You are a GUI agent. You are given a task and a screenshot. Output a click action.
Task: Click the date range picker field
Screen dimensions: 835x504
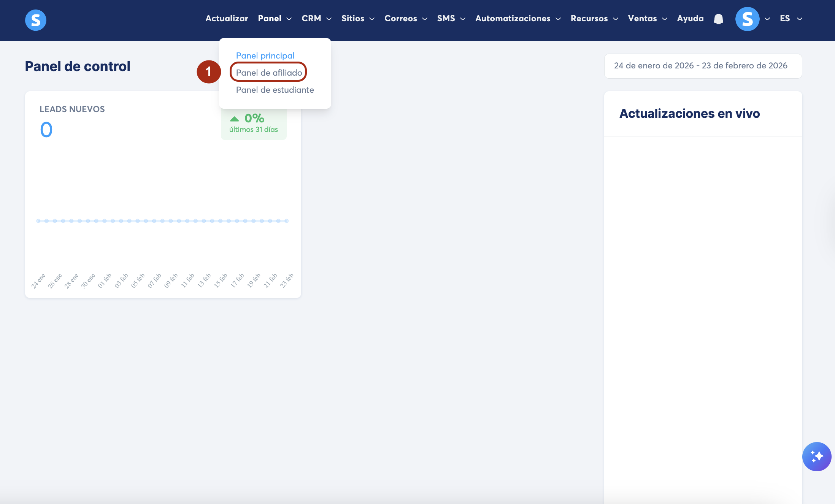pos(703,66)
